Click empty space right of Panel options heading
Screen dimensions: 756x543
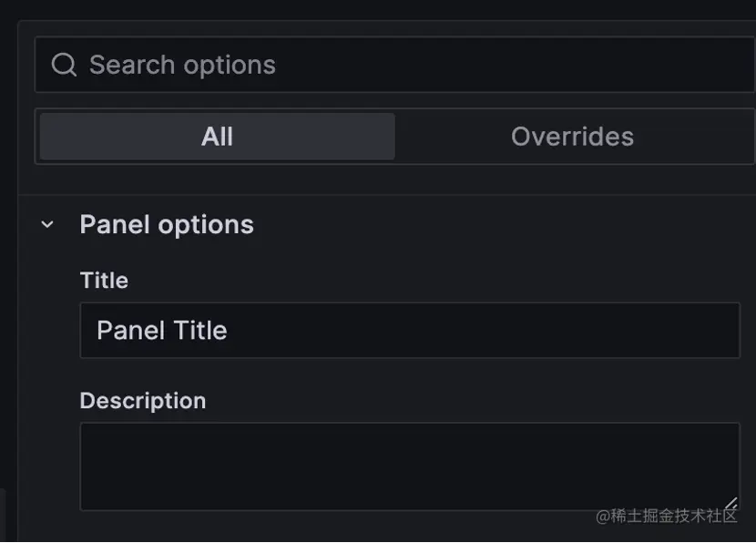point(501,224)
